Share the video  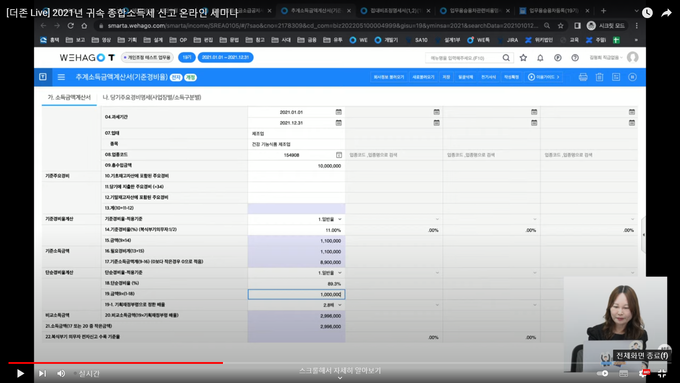(666, 13)
